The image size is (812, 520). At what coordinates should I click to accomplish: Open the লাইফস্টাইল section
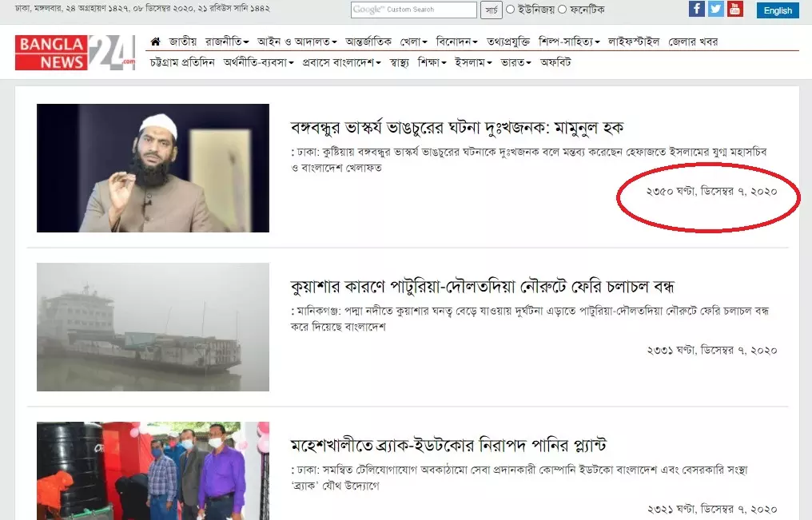(633, 42)
